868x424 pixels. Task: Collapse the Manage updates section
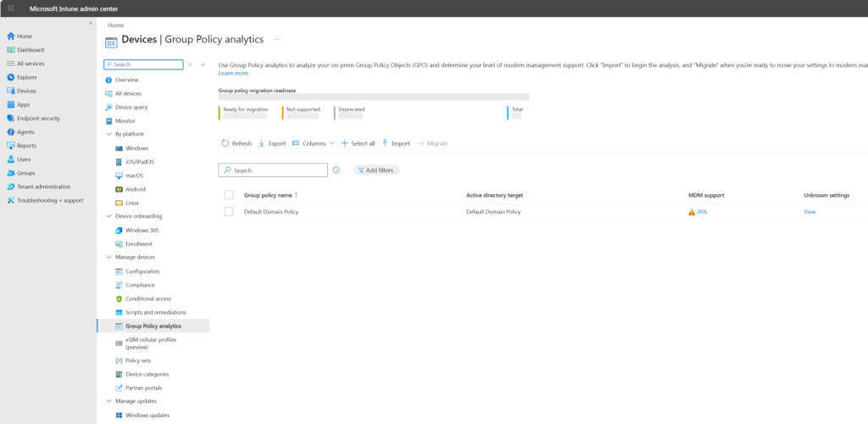pyautogui.click(x=108, y=401)
